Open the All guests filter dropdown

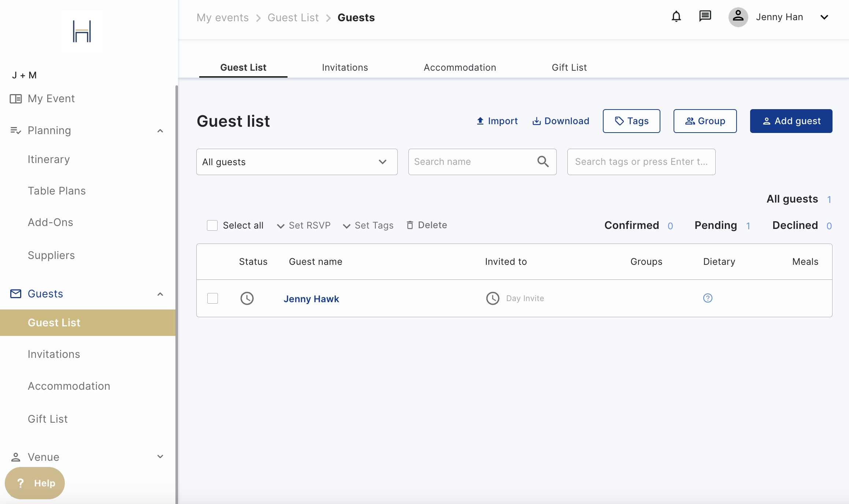coord(297,162)
